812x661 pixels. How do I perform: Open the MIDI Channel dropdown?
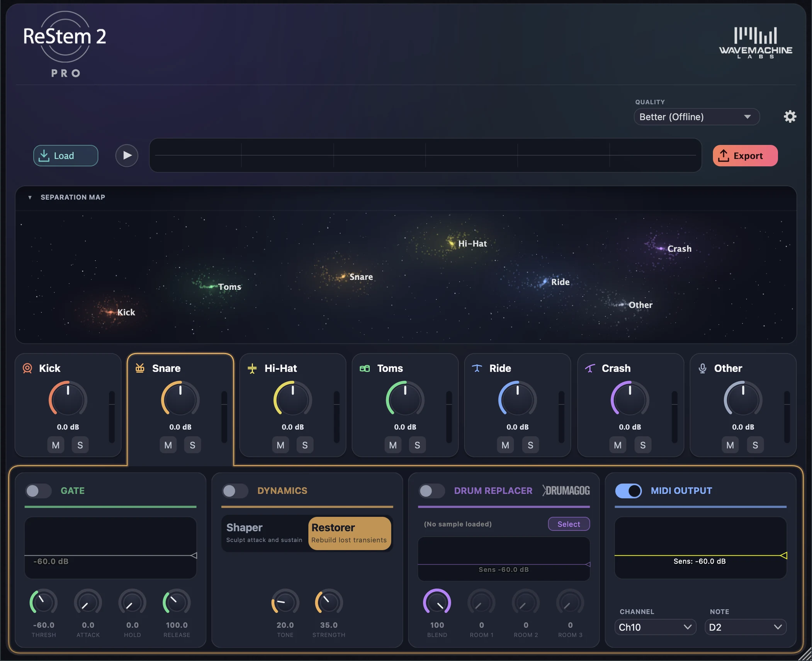(x=655, y=627)
